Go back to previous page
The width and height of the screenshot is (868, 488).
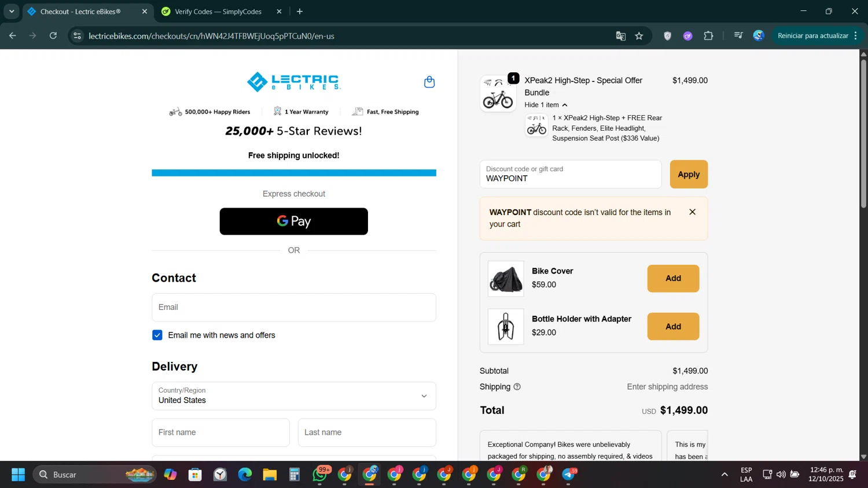click(13, 36)
